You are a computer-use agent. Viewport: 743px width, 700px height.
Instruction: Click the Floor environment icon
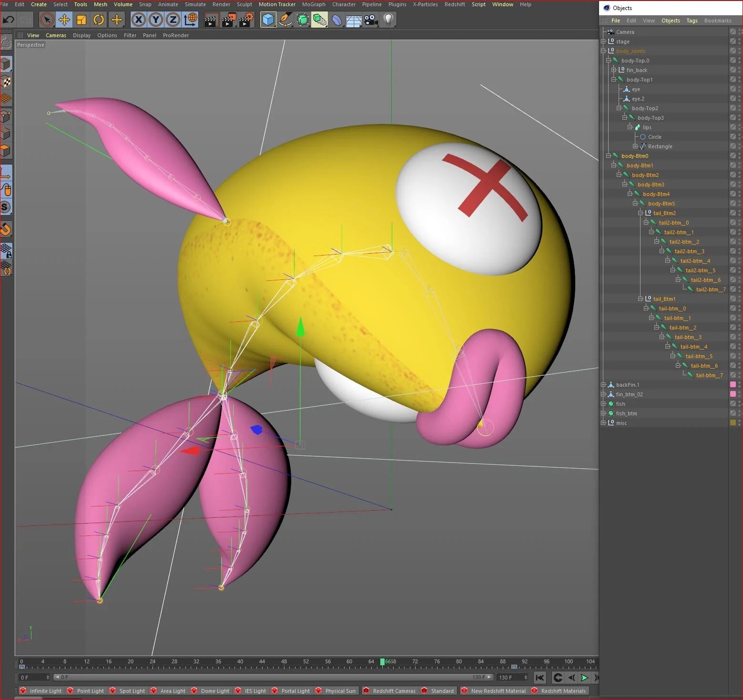click(354, 20)
